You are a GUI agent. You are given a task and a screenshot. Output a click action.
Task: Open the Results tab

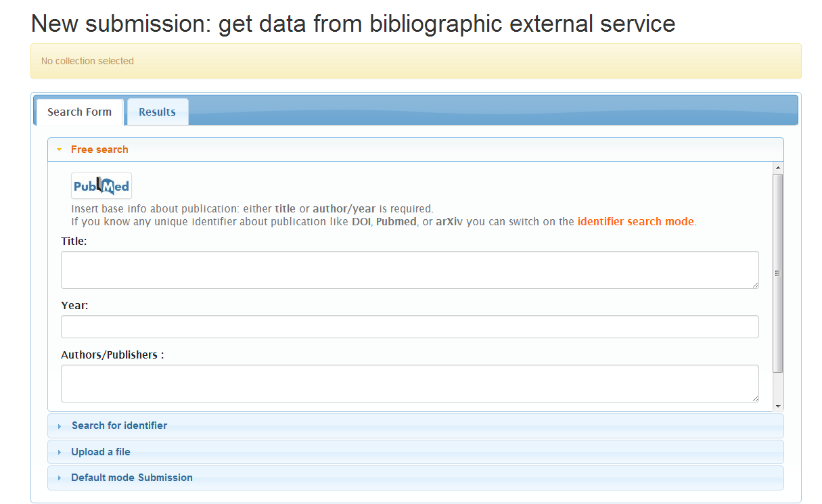[x=157, y=112]
